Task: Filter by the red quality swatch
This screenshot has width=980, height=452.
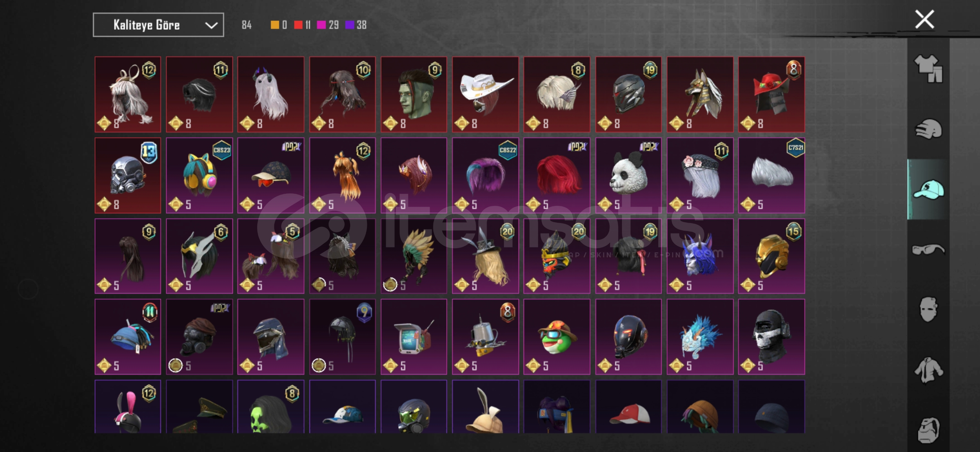Action: pos(298,25)
